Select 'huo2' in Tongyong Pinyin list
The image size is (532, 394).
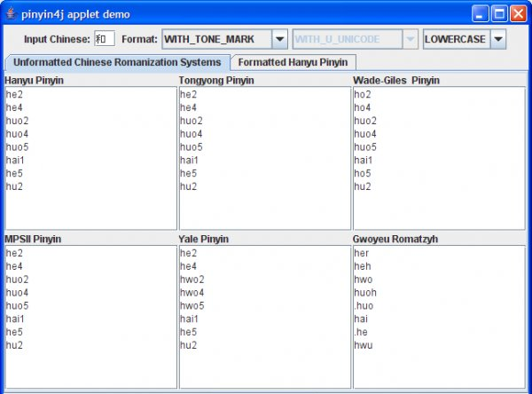coord(192,121)
